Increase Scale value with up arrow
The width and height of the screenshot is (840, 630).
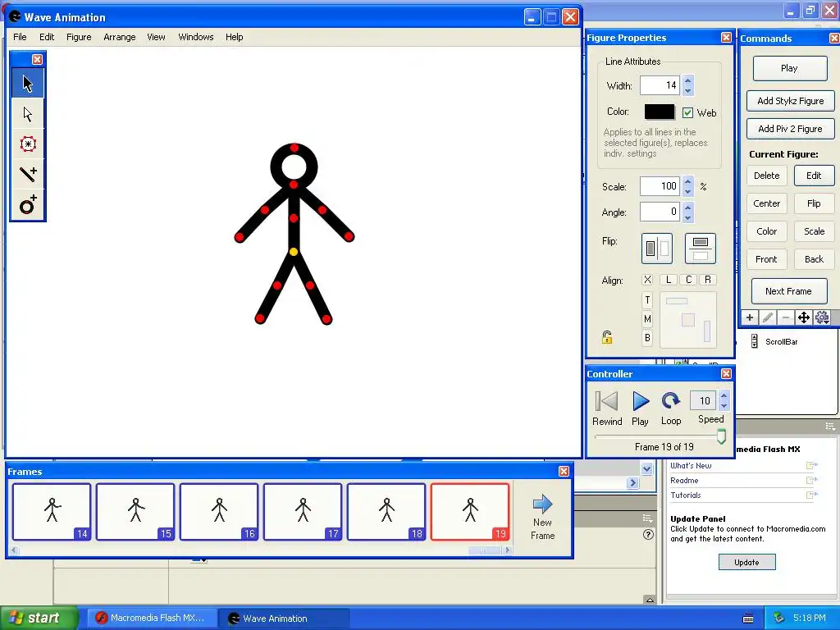click(x=688, y=181)
